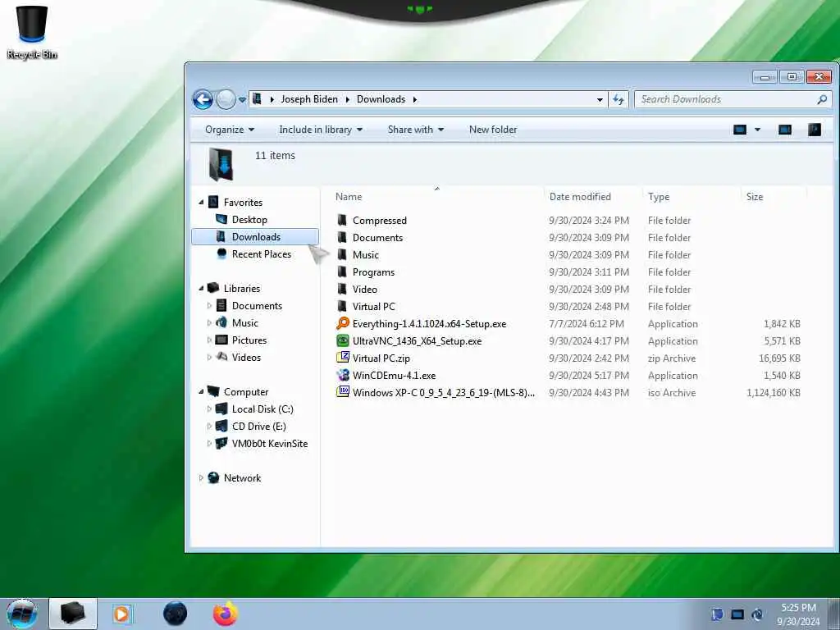Open the globe browser taskbar icon
840x630 pixels.
point(176,614)
